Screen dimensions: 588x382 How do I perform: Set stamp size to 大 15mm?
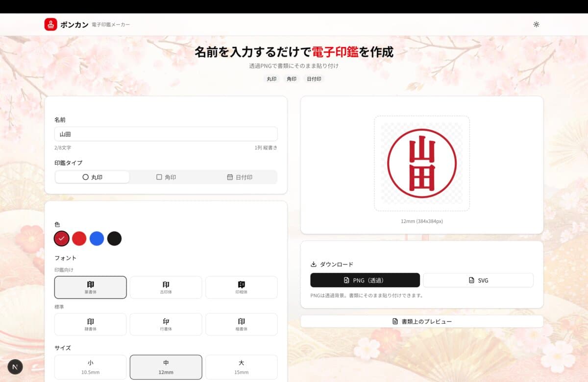[241, 367]
